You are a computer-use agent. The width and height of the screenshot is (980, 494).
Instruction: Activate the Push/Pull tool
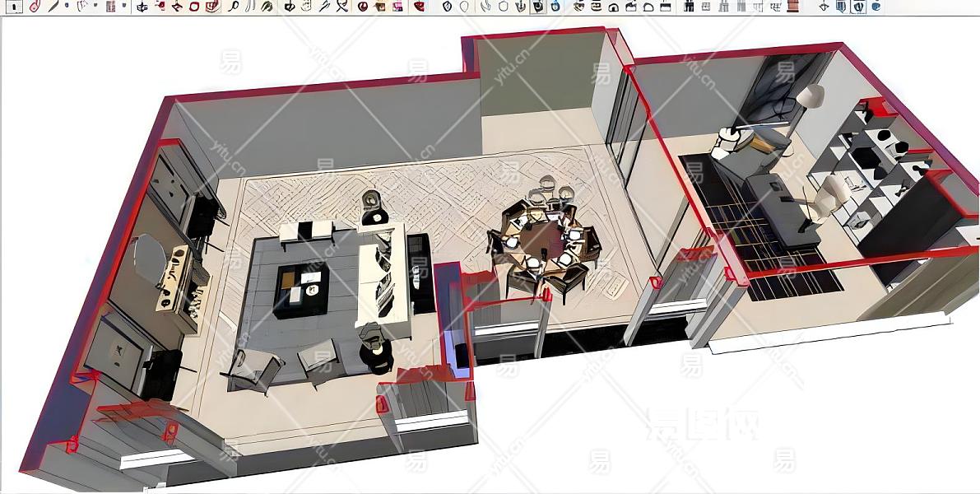pos(142,7)
